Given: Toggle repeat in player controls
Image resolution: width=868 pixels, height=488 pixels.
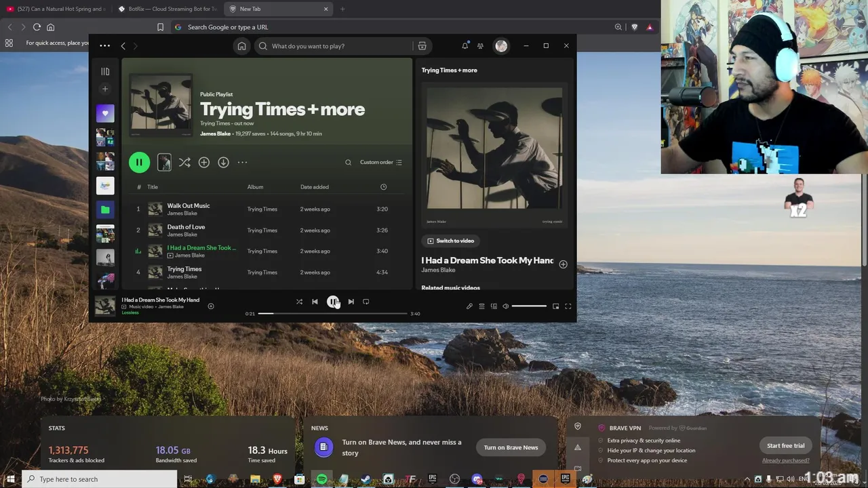Looking at the screenshot, I should point(366,302).
